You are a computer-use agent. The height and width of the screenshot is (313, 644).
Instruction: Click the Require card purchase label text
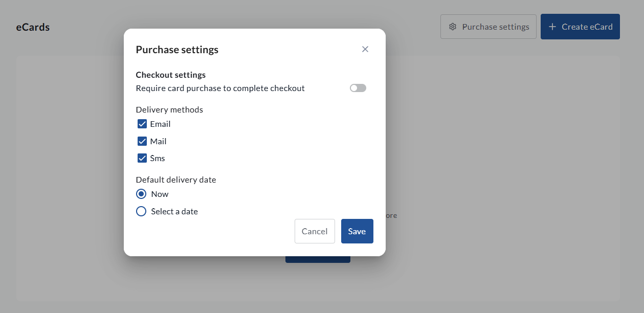pyautogui.click(x=220, y=88)
